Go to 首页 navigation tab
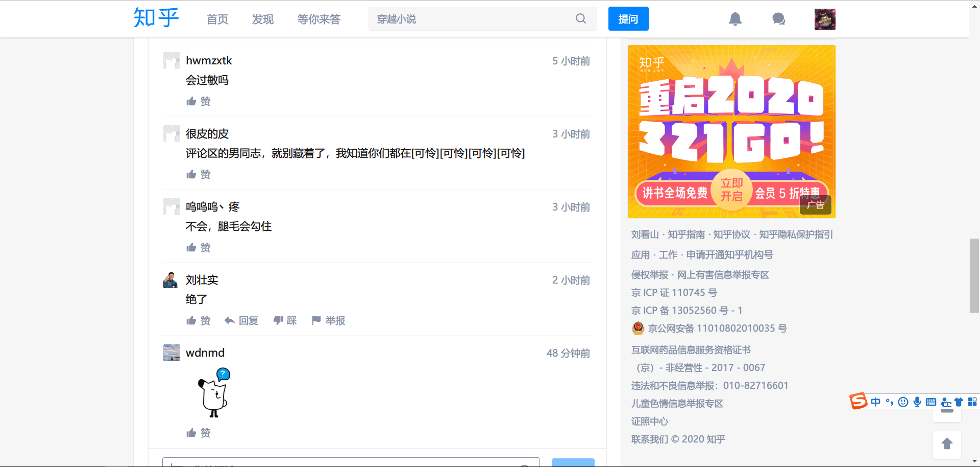This screenshot has height=467, width=980. pos(217,19)
